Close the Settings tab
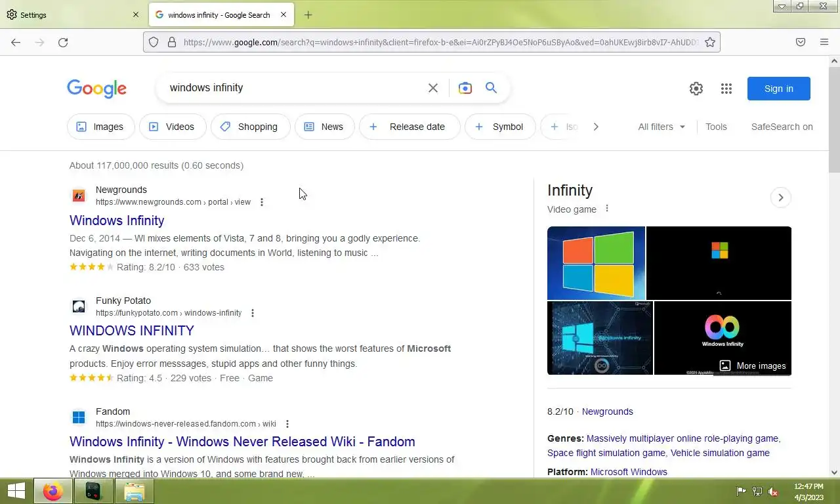Screen dimensions: 840x504 pyautogui.click(x=136, y=14)
